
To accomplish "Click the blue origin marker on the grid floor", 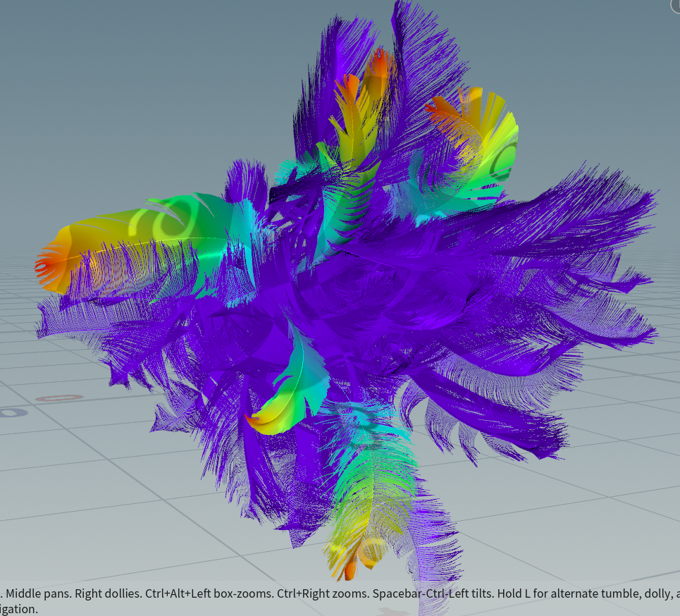I will point(10,412).
